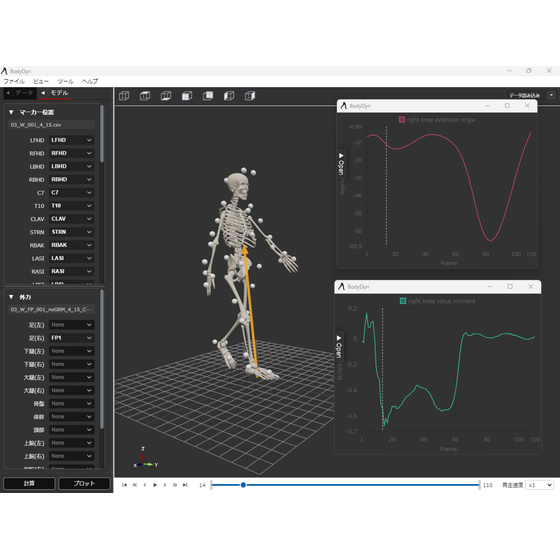Open the 足(右) FP1 force dropdown

click(71, 338)
